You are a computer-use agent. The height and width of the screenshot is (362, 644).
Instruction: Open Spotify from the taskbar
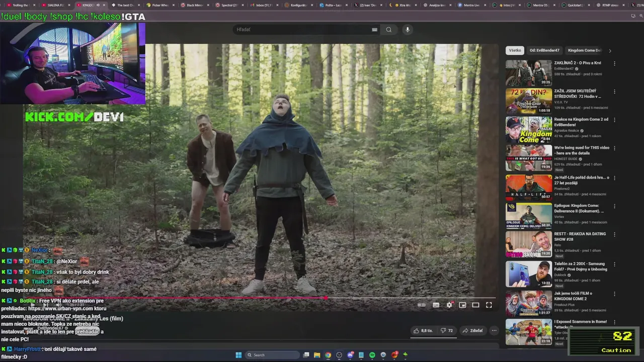[372, 355]
